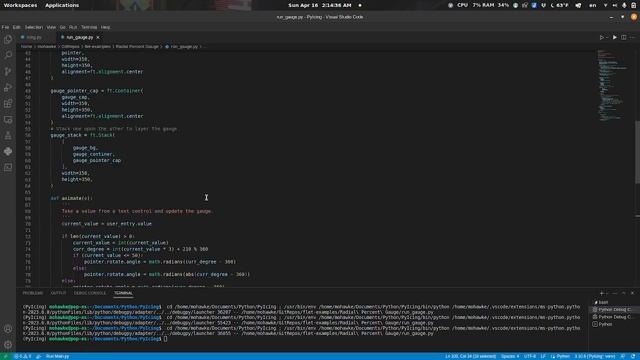Switch to the Output panel tab
This screenshot has width=640, height=360.
(58, 293)
